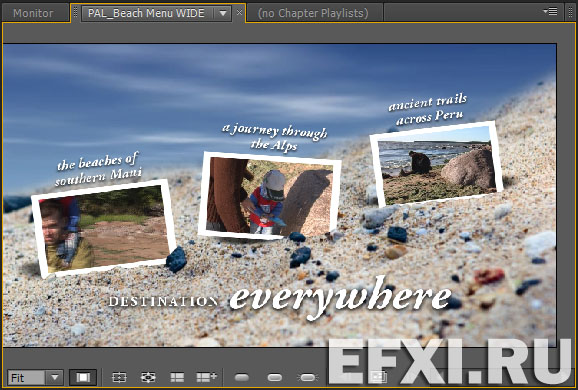This screenshot has height=390, width=578.
Task: Close the PAL_Beach Menu WIDE viewer tab
Action: point(239,13)
